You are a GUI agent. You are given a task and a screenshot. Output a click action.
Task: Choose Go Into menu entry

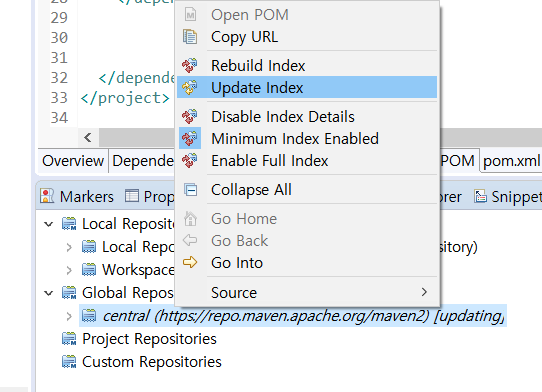pyautogui.click(x=307, y=262)
